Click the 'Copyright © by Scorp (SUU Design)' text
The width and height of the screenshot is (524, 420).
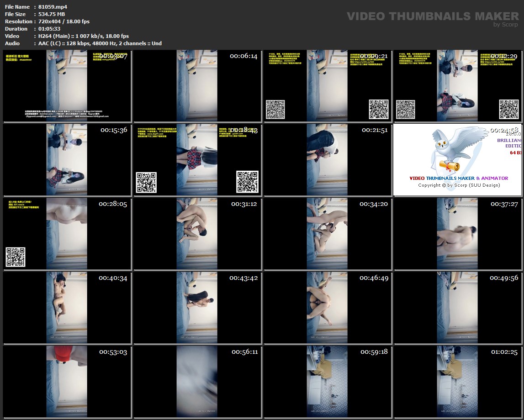tap(459, 185)
